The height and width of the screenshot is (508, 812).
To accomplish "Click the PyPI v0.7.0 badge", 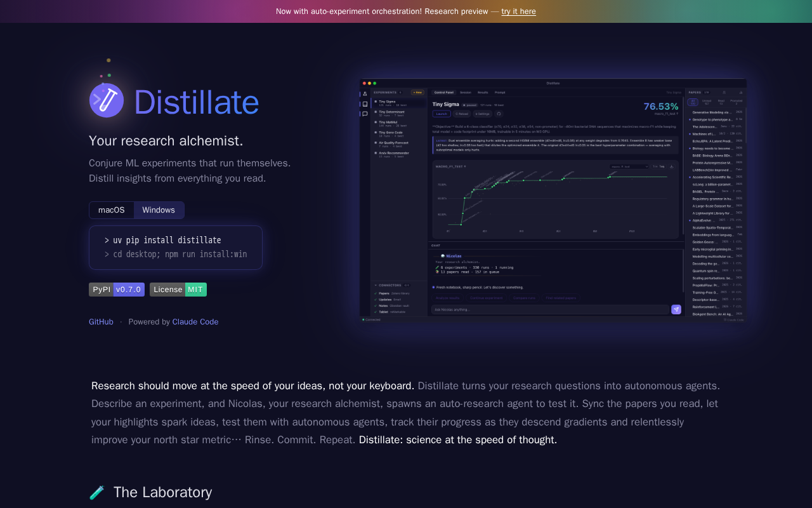I will pos(117,290).
